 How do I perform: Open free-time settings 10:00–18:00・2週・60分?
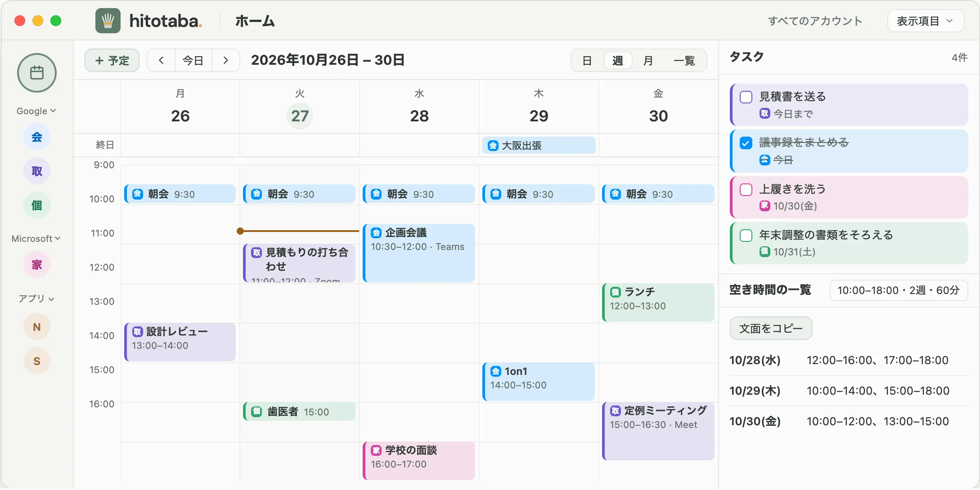(x=899, y=290)
